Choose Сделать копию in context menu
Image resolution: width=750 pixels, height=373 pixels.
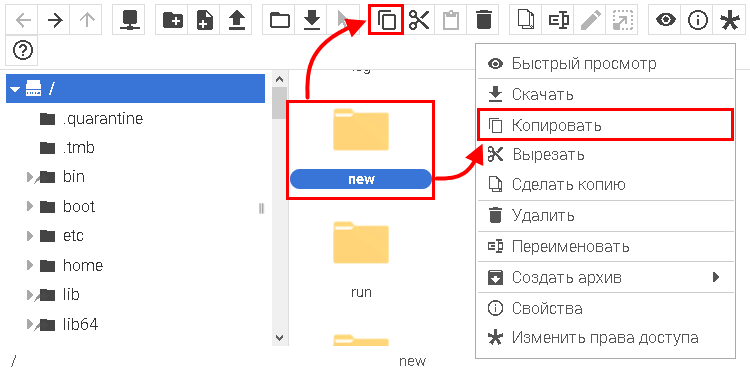605,185
